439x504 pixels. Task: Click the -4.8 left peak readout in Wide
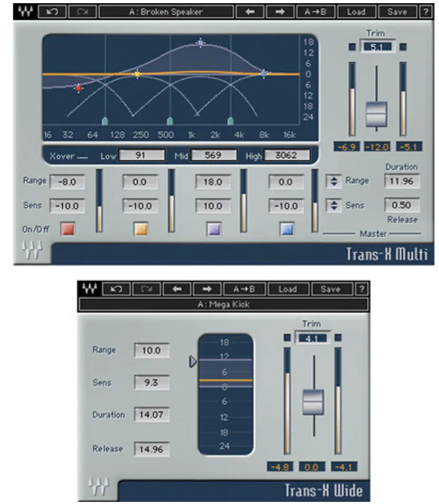click(x=280, y=467)
